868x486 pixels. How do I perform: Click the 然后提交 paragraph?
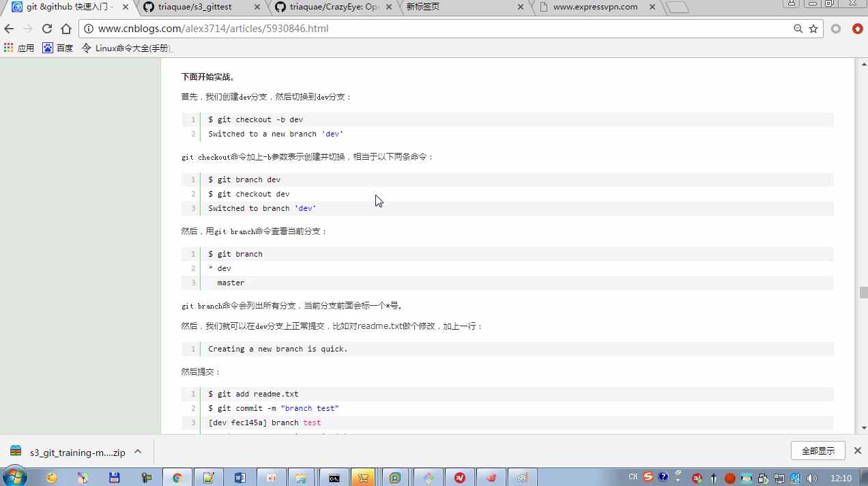[201, 372]
